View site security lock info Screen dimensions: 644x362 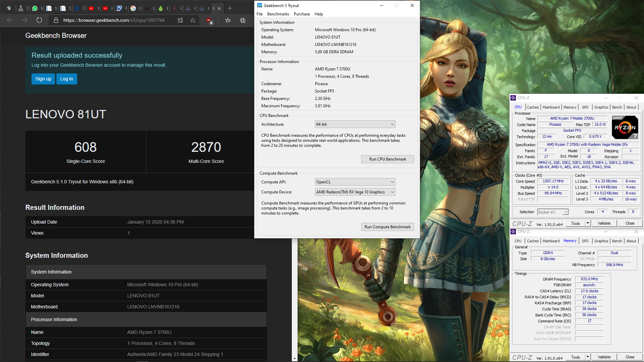(x=56, y=20)
